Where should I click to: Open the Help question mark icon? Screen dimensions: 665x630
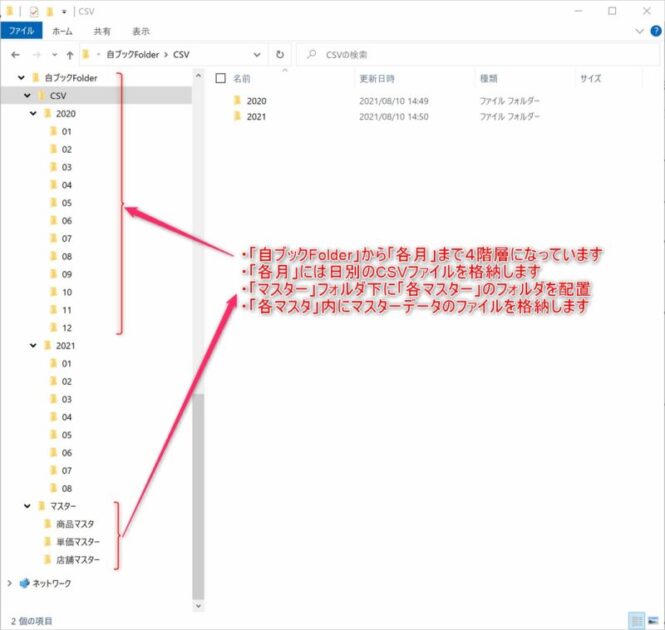[656, 31]
